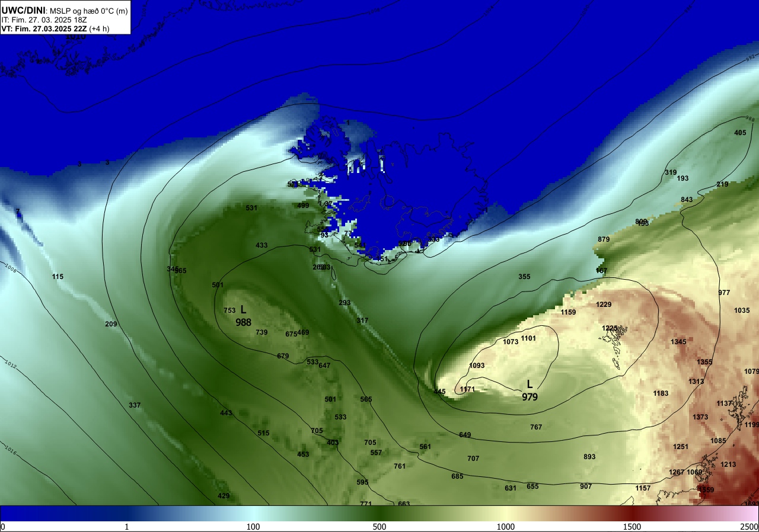Click the height value '631'

tap(511, 488)
